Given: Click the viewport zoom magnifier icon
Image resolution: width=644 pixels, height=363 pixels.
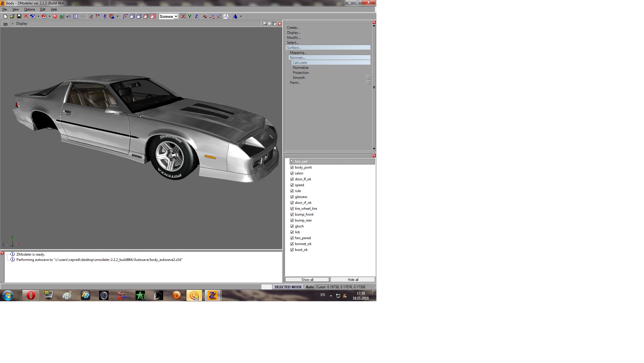Looking at the screenshot, I should click(265, 24).
